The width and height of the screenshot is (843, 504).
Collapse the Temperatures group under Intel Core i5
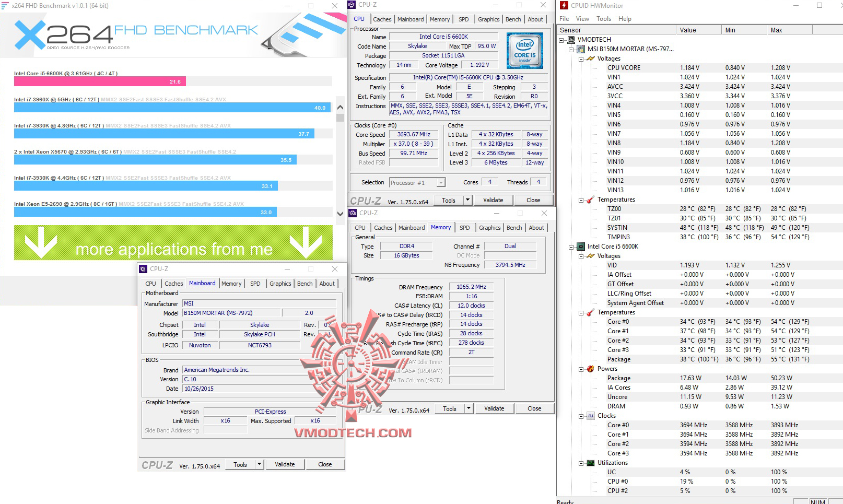pos(581,312)
